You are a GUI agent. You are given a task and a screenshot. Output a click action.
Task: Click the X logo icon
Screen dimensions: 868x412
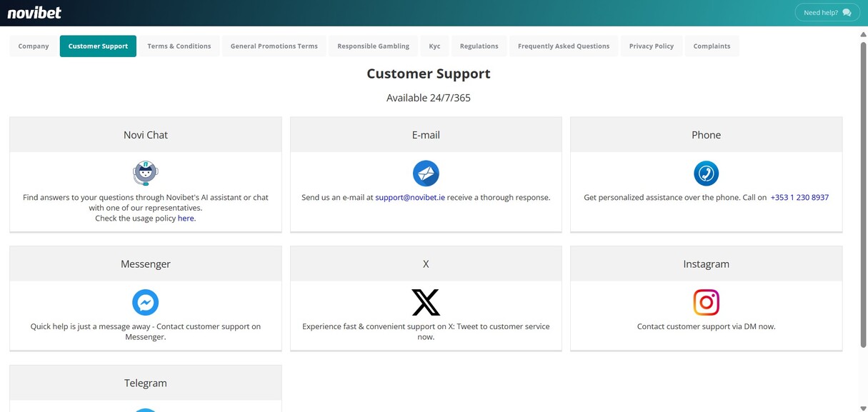click(x=426, y=302)
